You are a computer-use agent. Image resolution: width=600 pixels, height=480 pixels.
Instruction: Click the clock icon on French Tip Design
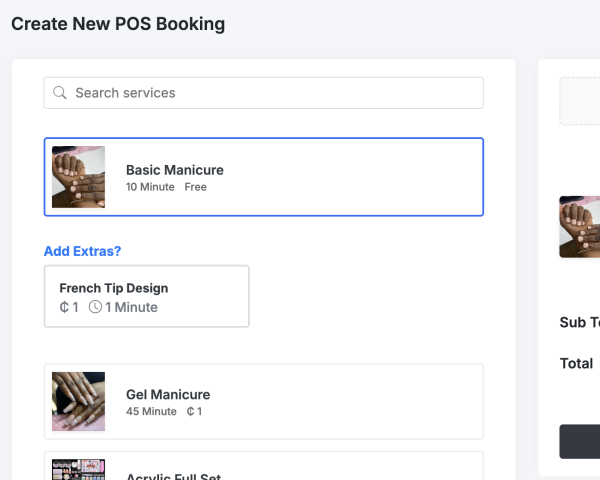(95, 307)
